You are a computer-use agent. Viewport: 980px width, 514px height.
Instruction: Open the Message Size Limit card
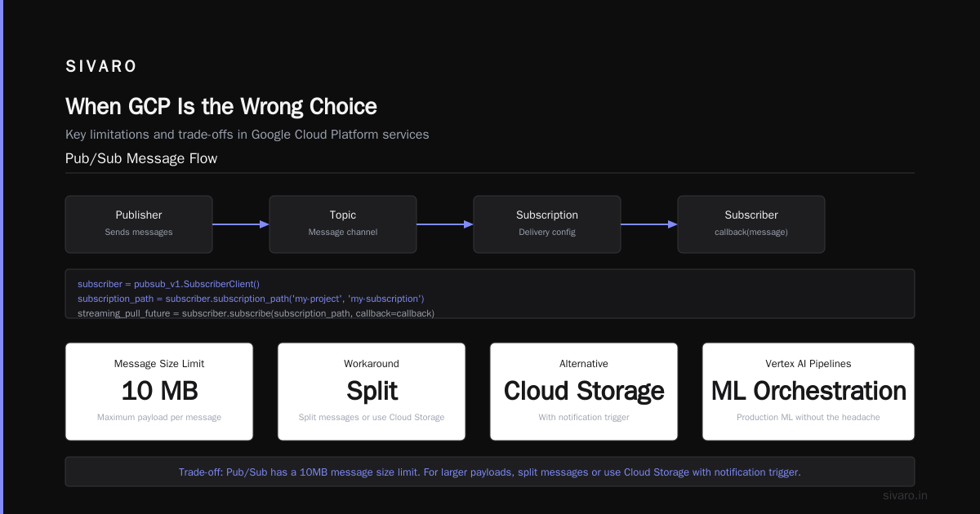[x=159, y=392]
